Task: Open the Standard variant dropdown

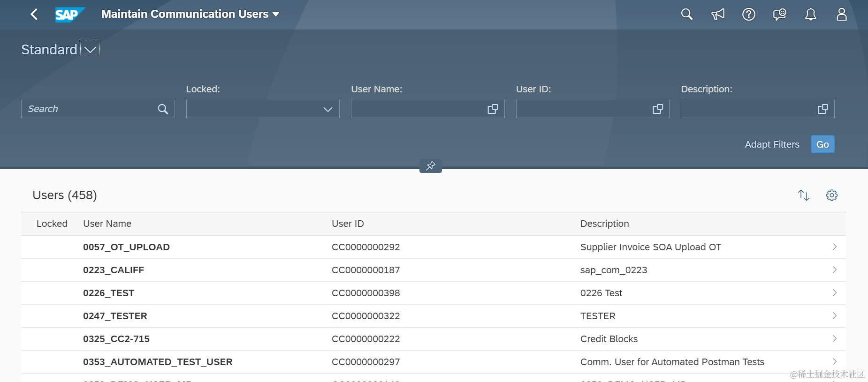Action: point(90,49)
